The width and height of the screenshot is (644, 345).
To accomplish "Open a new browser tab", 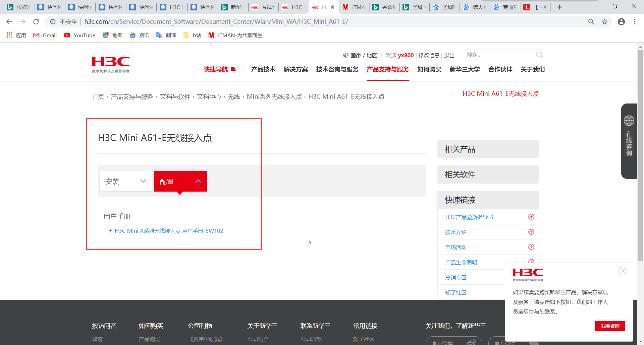I will tap(559, 7).
